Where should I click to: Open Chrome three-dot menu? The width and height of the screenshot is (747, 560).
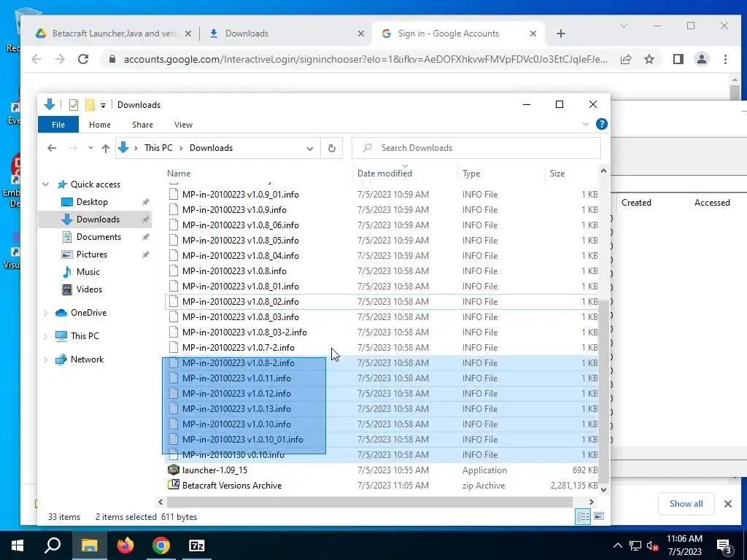(725, 59)
